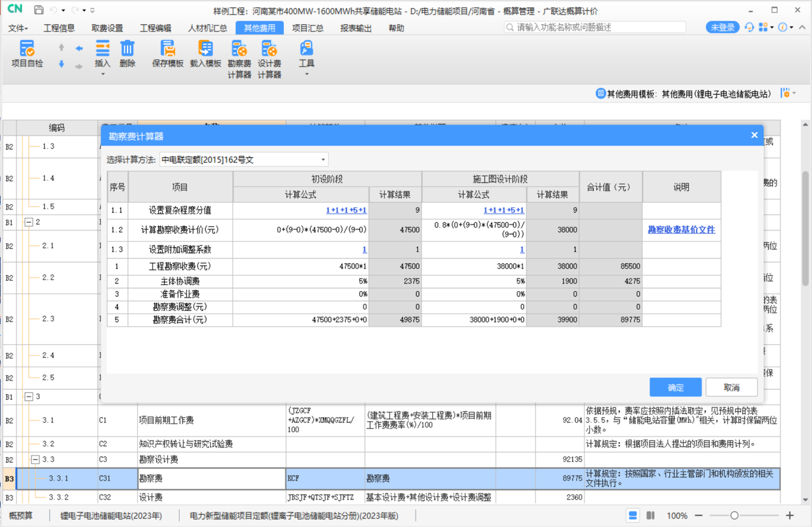812x527 pixels.
Task: Switch to 项目汇总 tab
Action: pos(308,28)
